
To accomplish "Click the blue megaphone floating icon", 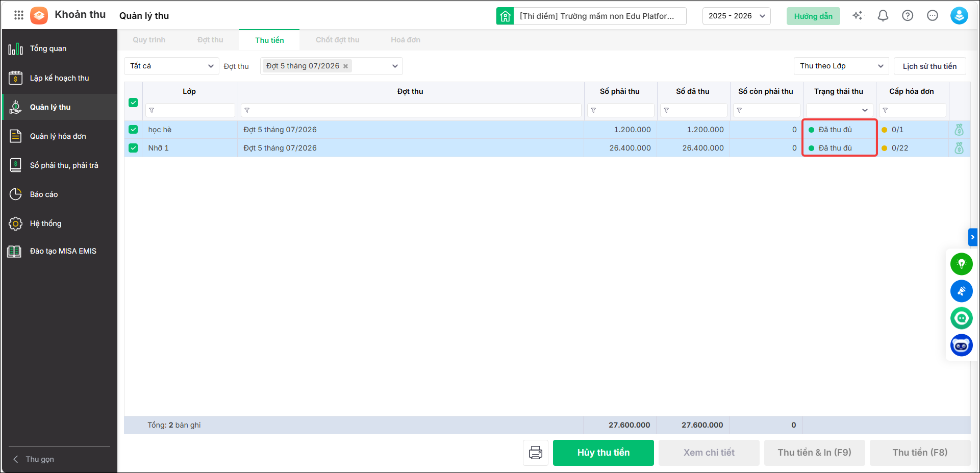I will pos(962,291).
